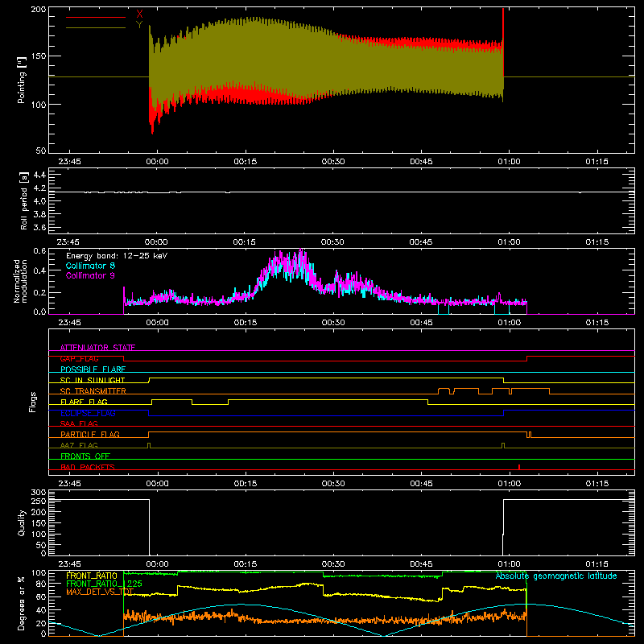Click the 'Degrees or %' axis title
Image resolution: width=644 pixels, height=644 pixels.
click(x=22, y=603)
